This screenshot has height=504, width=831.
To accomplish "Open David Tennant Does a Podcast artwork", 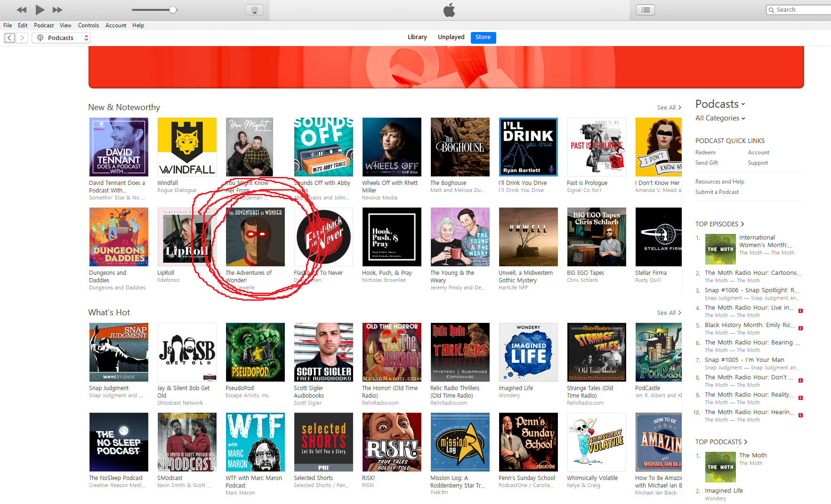I will (119, 147).
